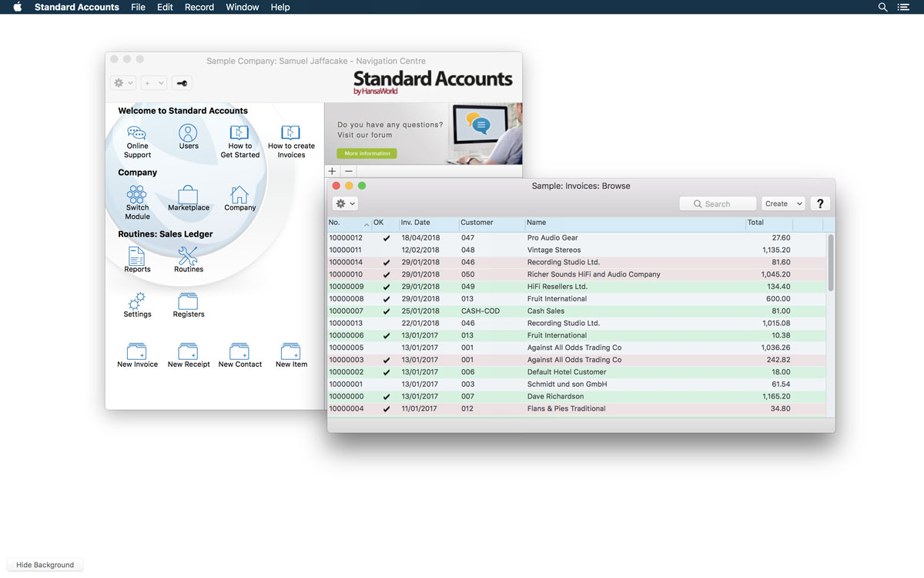Image resolution: width=924 pixels, height=578 pixels.
Task: Click the Hide Background button
Action: [45, 565]
